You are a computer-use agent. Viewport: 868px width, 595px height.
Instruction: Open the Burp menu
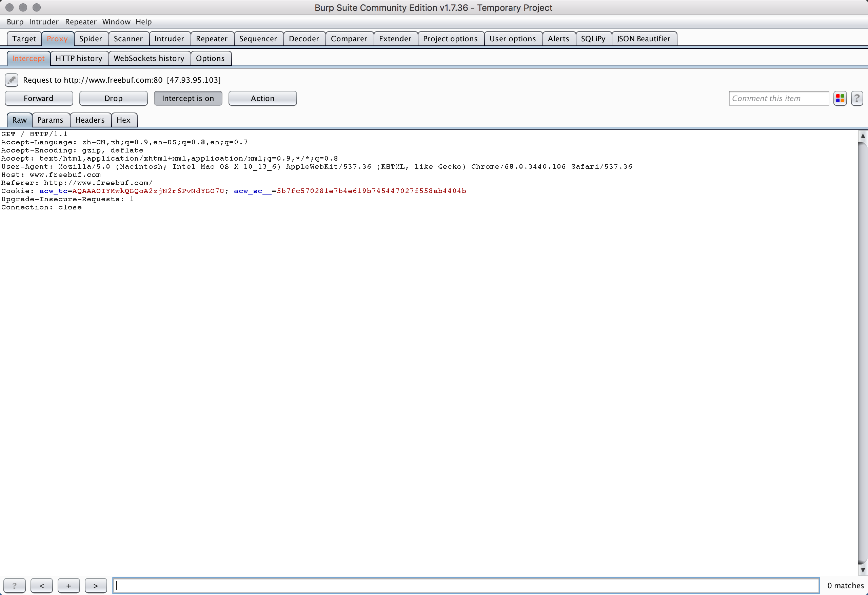[x=15, y=22]
